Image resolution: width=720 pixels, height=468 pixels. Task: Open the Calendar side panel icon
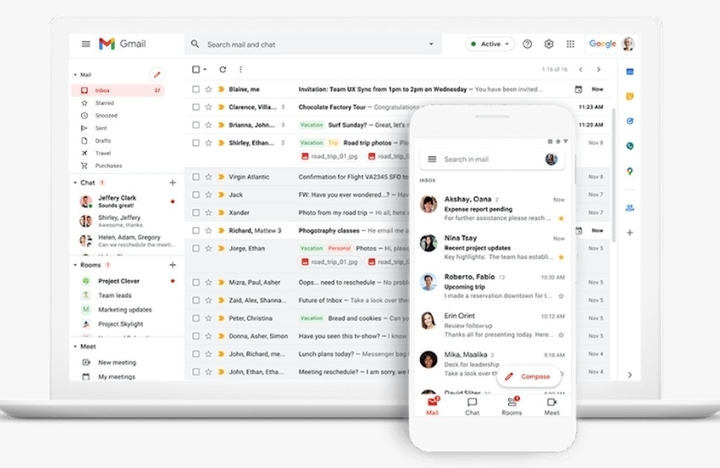point(630,72)
